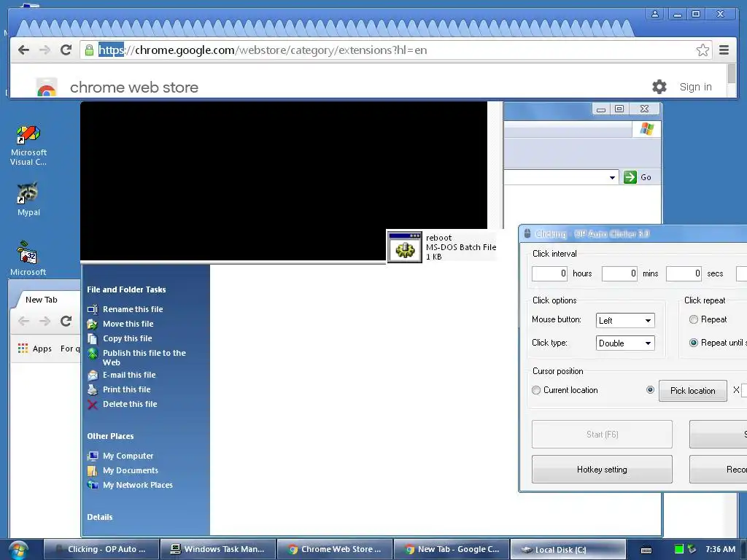The width and height of the screenshot is (747, 560).
Task: Click green Go arrow in Explorer
Action: point(630,177)
